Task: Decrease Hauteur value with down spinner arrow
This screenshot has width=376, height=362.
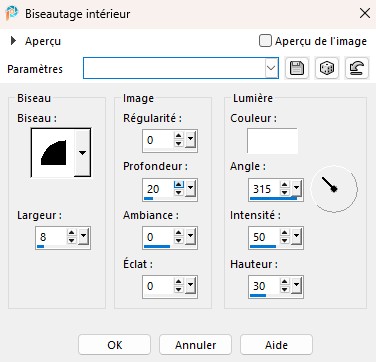Action: click(x=285, y=290)
